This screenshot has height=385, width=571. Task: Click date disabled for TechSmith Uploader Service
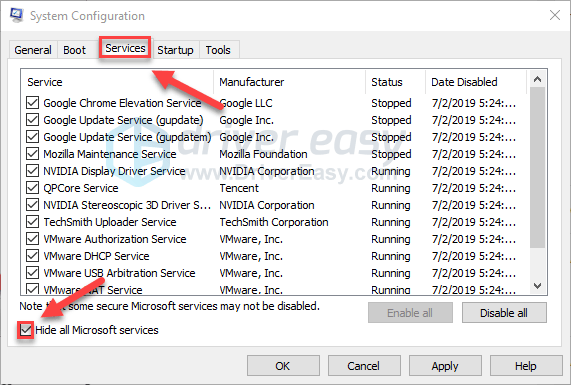coord(474,222)
